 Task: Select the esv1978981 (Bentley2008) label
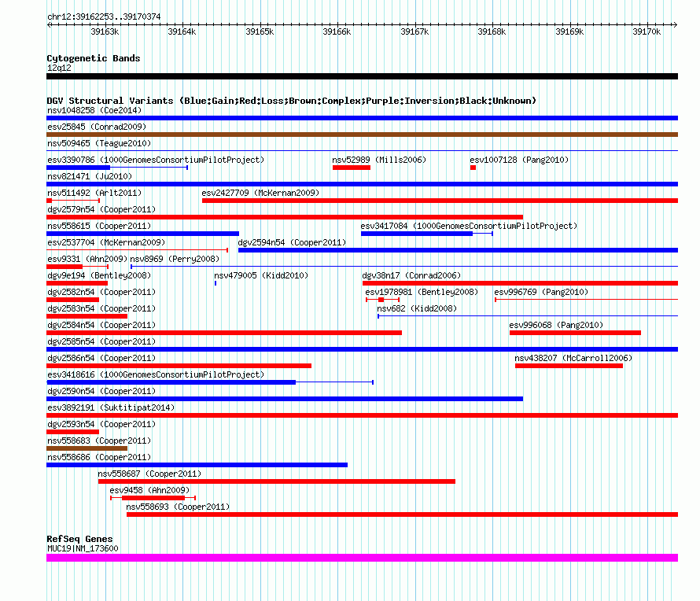tap(422, 292)
